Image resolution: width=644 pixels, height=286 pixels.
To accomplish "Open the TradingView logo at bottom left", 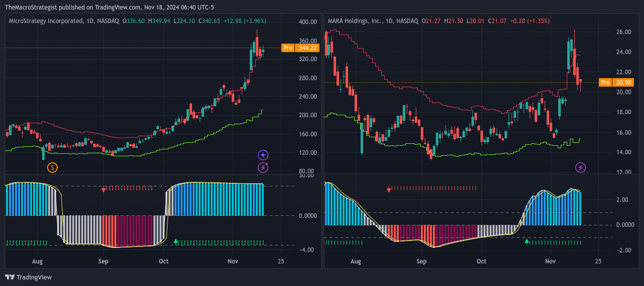I will click(29, 277).
